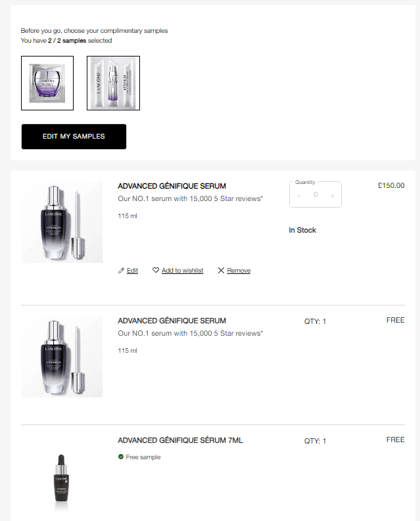Click the £150.00 price label
Viewport: 420px width, 521px height.
click(x=391, y=186)
